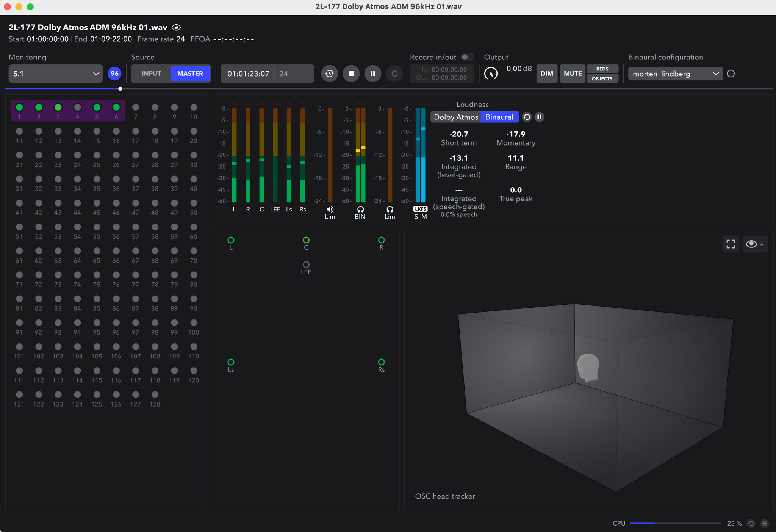Image resolution: width=776 pixels, height=532 pixels.
Task: Open binaural configuration info icon
Action: coord(731,74)
